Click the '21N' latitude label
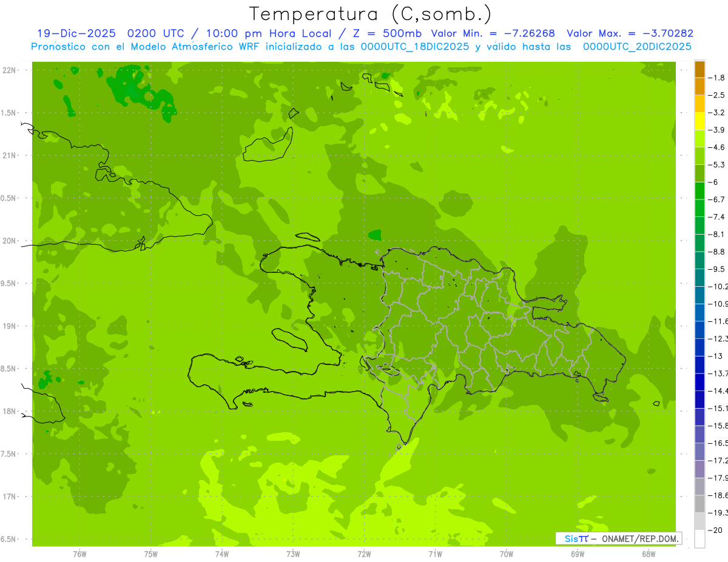This screenshot has height=562, width=728. click(10, 155)
